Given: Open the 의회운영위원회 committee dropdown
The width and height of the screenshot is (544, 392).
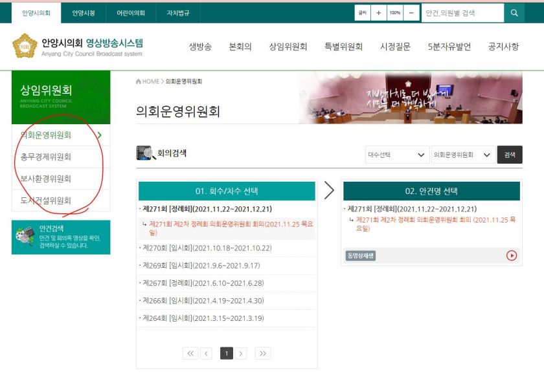Looking at the screenshot, I should pos(462,155).
